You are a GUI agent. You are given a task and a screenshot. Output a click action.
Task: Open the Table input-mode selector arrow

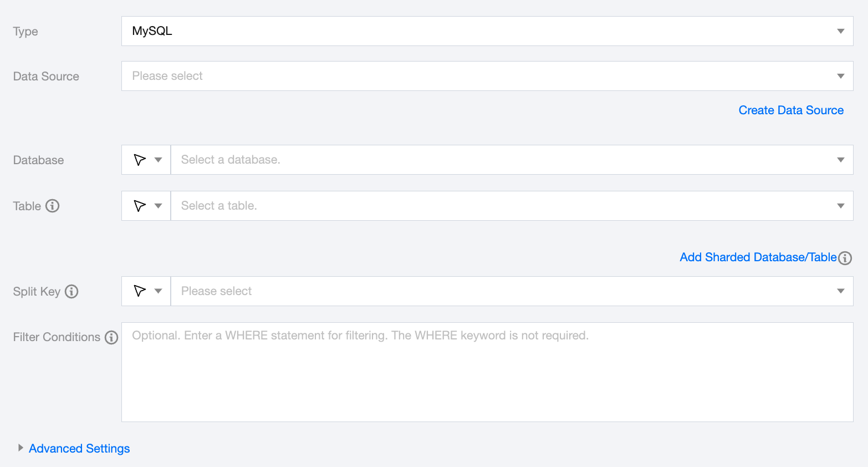[x=159, y=206]
